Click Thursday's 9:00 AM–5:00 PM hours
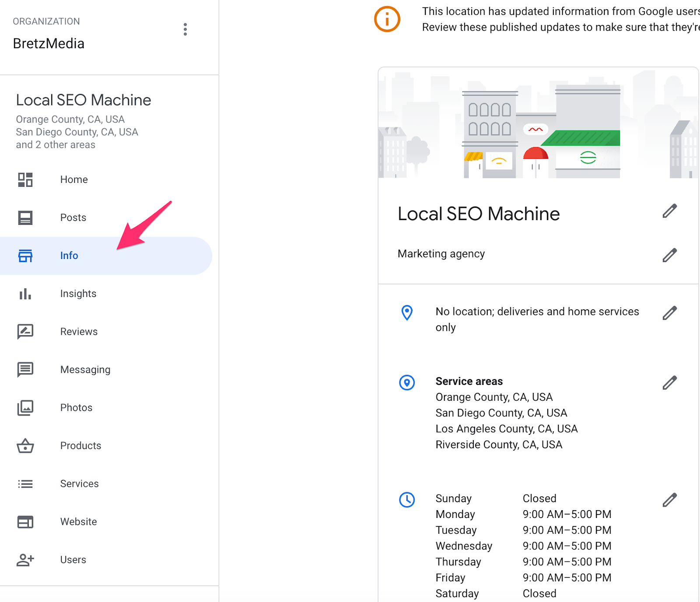This screenshot has height=602, width=700. coord(567,562)
